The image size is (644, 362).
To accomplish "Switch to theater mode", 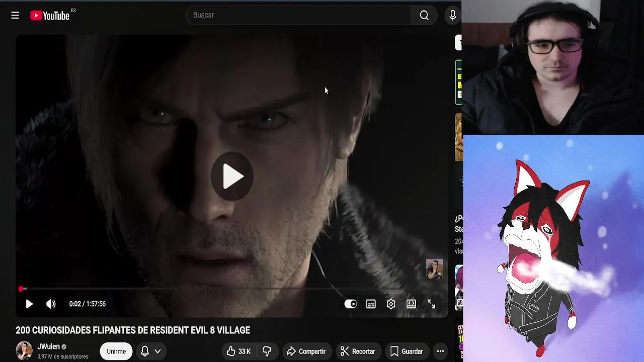I will coord(411,304).
